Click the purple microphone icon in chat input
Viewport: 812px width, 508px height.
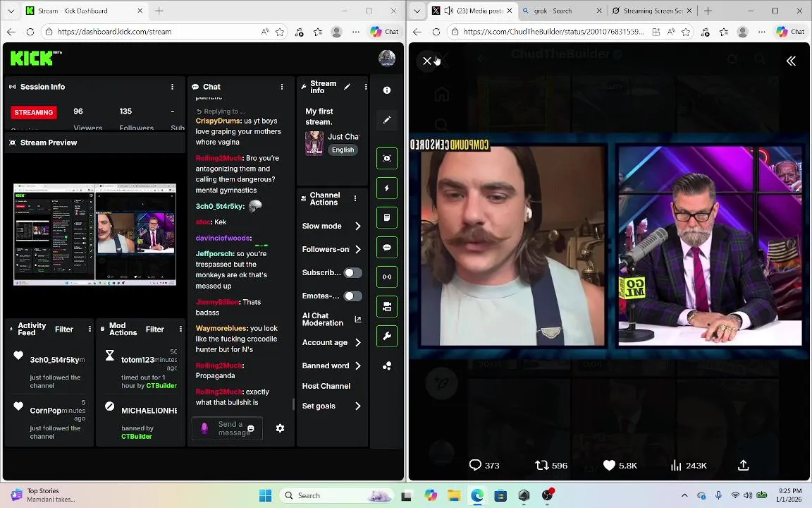coord(204,428)
